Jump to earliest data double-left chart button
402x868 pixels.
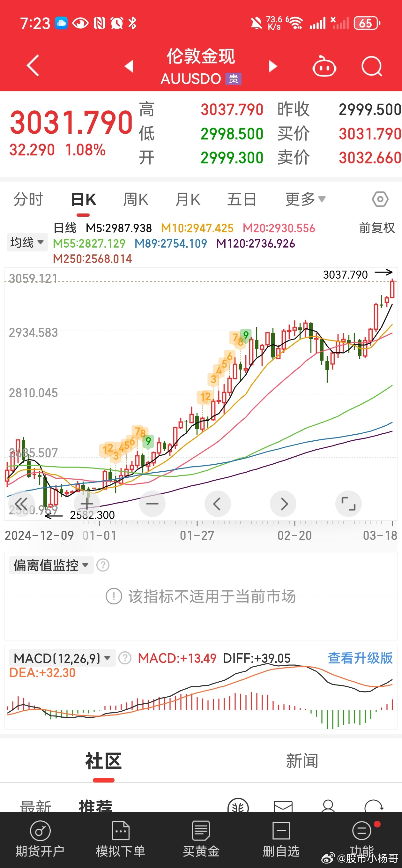click(21, 504)
